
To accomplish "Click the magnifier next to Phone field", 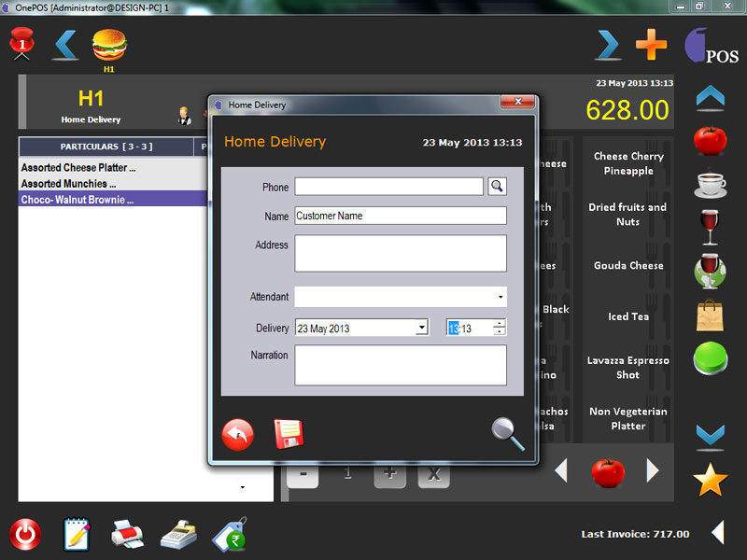I will click(x=497, y=187).
